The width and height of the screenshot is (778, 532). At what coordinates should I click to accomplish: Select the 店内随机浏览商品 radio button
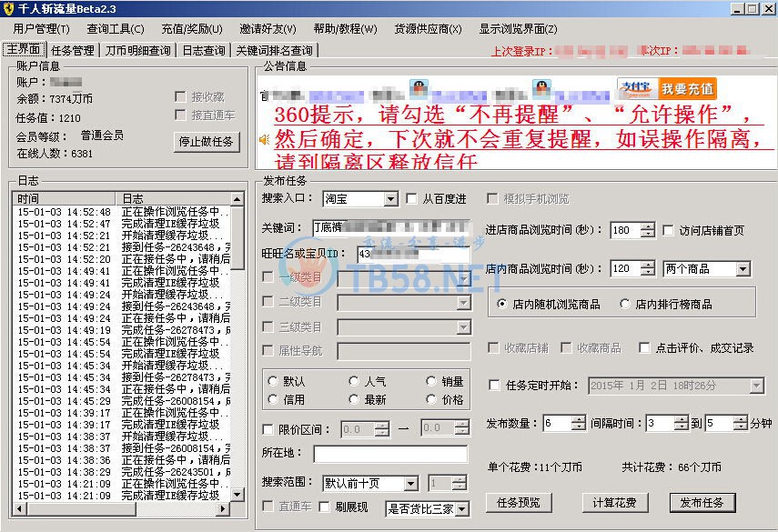(501, 304)
